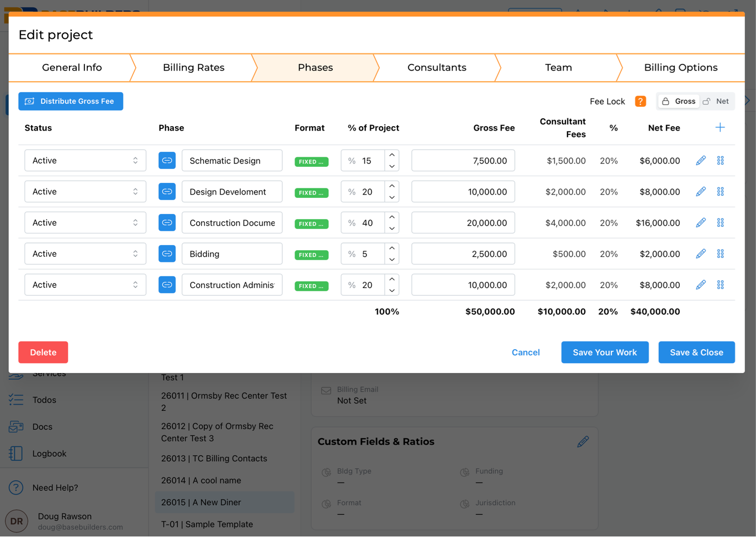Screen dimensions: 756x537
Task: Decrease Design Develoment percent of project
Action: [x=392, y=197]
